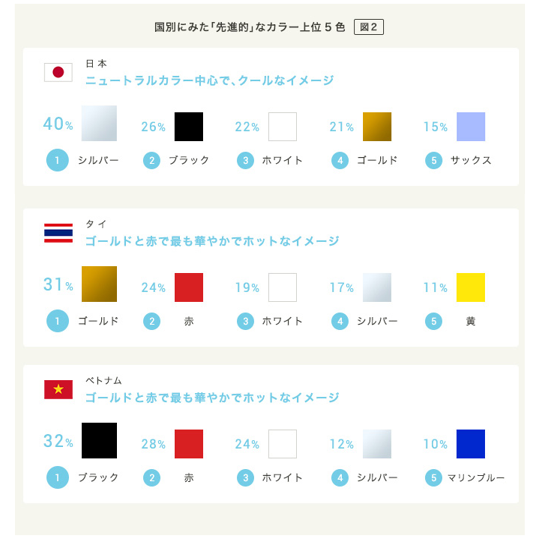Click rank 5 badge beside マリンブルー

[x=433, y=478]
